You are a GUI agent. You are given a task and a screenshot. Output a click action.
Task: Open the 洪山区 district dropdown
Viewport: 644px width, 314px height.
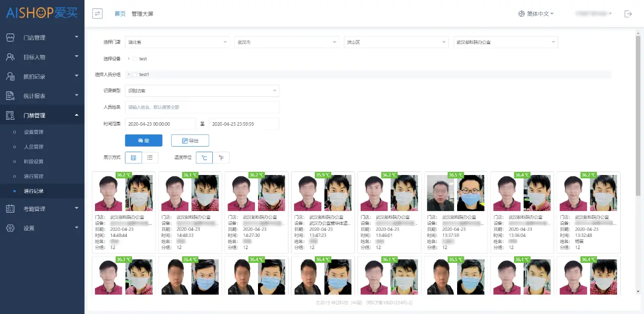pyautogui.click(x=396, y=42)
